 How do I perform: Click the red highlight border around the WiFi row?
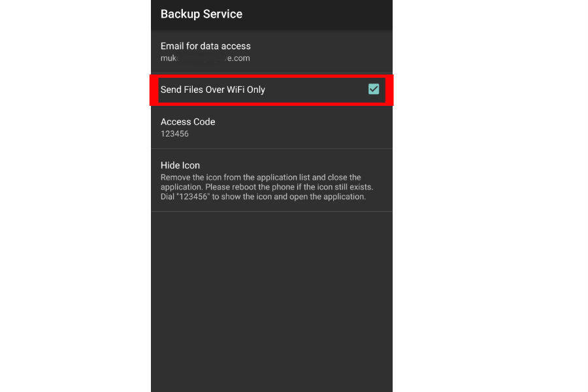coord(271,76)
